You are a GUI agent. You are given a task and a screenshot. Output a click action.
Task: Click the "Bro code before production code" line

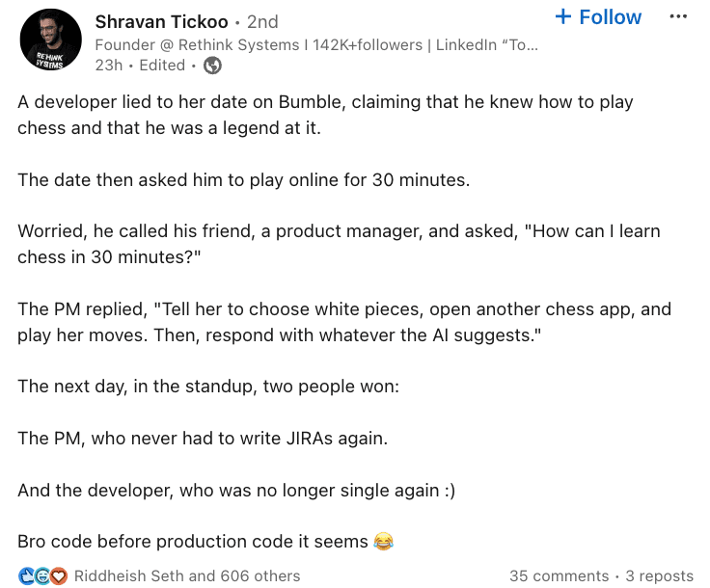[193, 542]
